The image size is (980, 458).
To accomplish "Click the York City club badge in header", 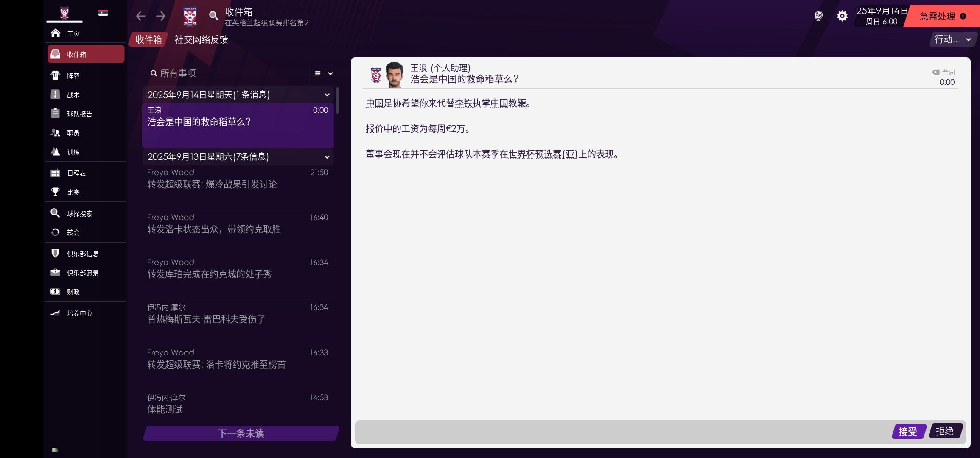I will [190, 17].
